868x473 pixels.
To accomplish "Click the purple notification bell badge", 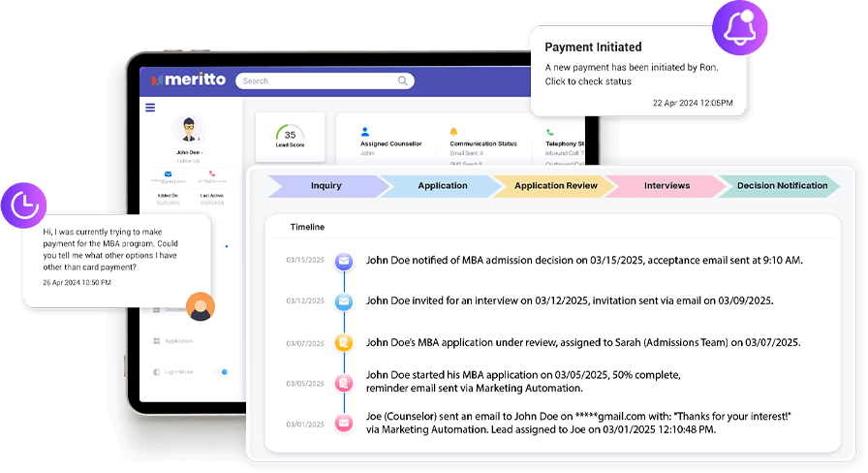I will pos(739,28).
